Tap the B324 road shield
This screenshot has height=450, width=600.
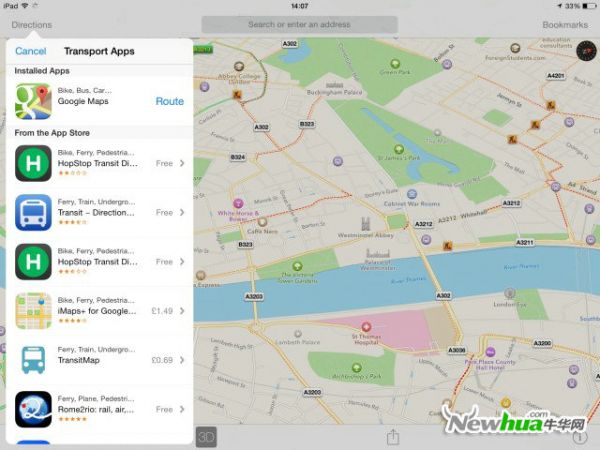click(x=238, y=157)
